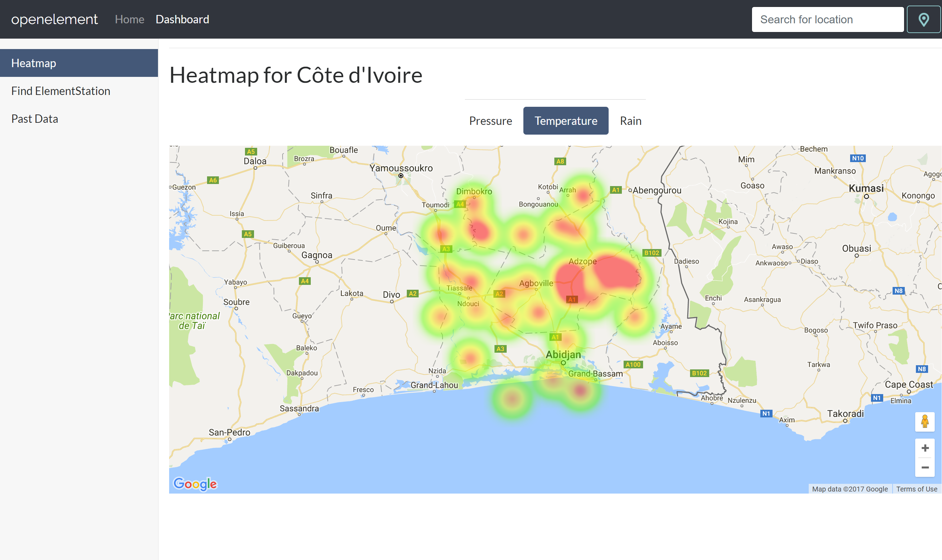Open the Dashboard navigation link
The height and width of the screenshot is (560, 942).
coord(182,19)
